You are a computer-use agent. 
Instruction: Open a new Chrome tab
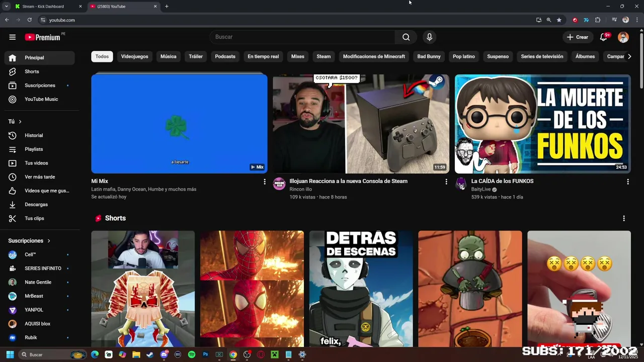point(167,7)
